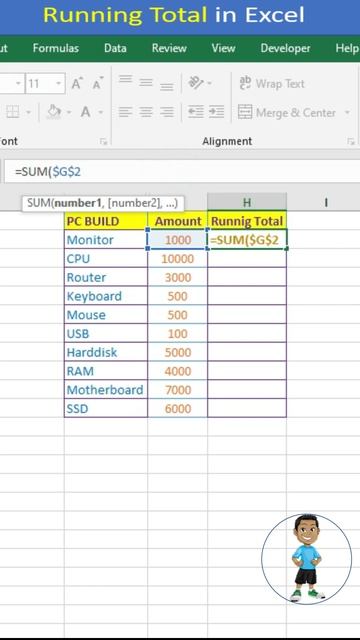Click Decrease Indent icon
This screenshot has width=360, height=640.
click(x=196, y=111)
